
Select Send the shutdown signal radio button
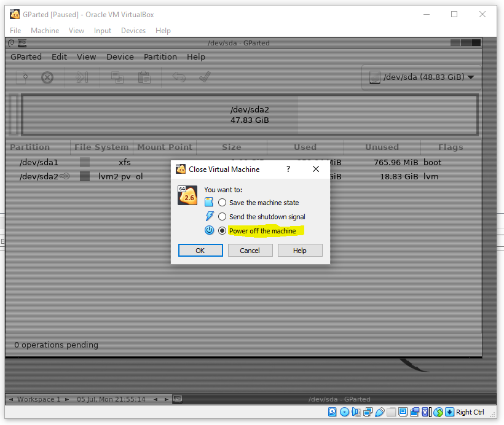222,217
